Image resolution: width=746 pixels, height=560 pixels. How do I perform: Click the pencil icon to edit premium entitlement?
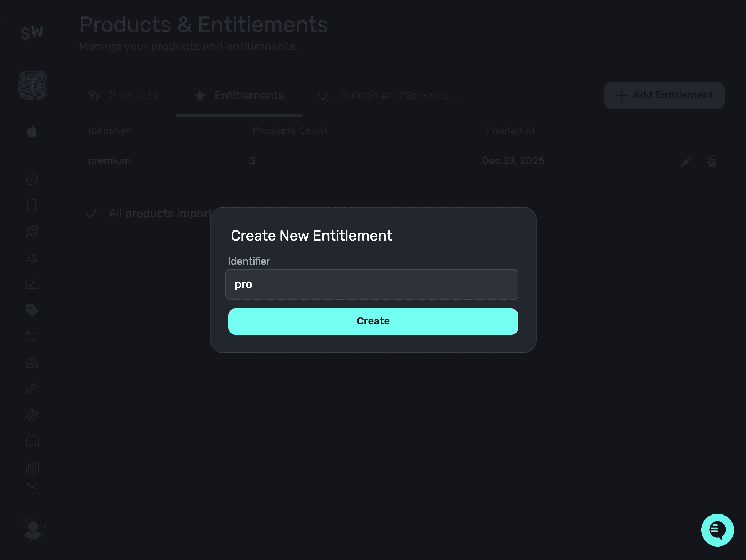pyautogui.click(x=686, y=161)
